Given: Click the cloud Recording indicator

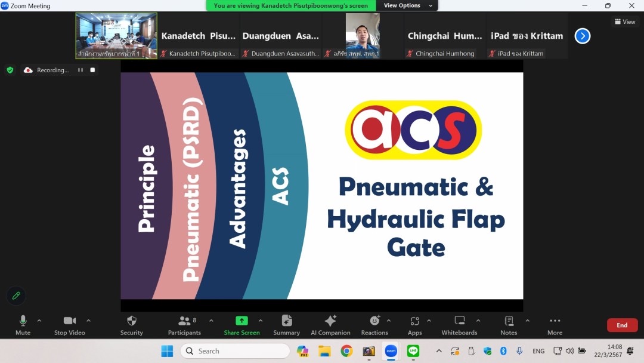Looking at the screenshot, I should [46, 70].
